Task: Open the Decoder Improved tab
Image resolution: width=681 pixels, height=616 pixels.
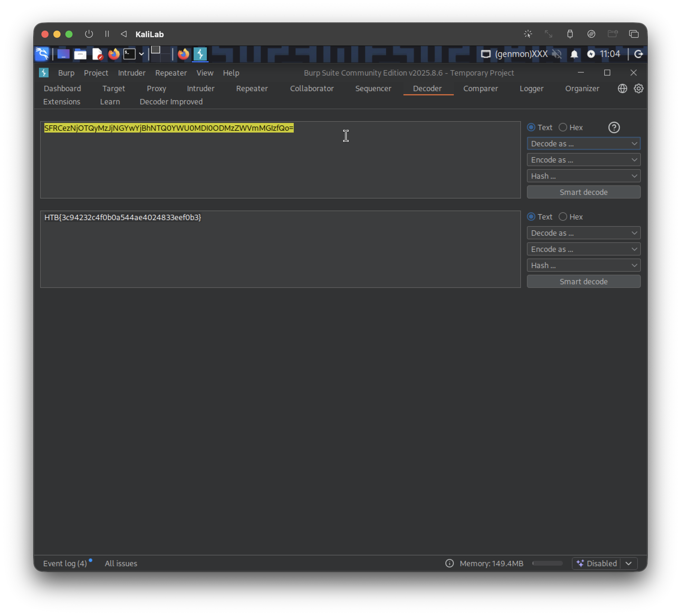Action: [x=171, y=102]
